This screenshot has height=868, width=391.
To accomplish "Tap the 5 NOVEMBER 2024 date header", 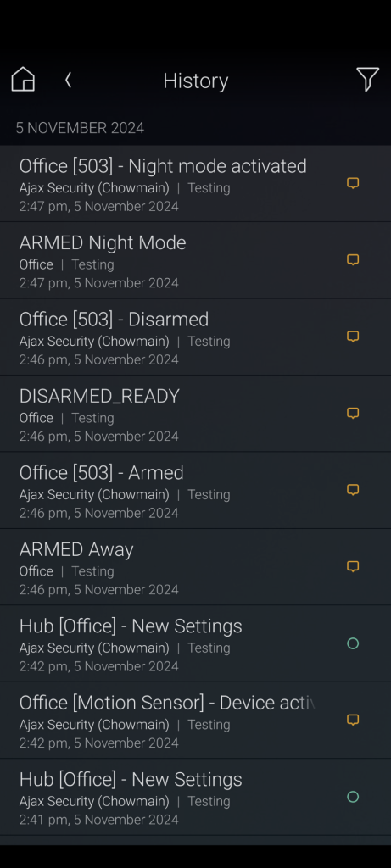I will coord(80,129).
